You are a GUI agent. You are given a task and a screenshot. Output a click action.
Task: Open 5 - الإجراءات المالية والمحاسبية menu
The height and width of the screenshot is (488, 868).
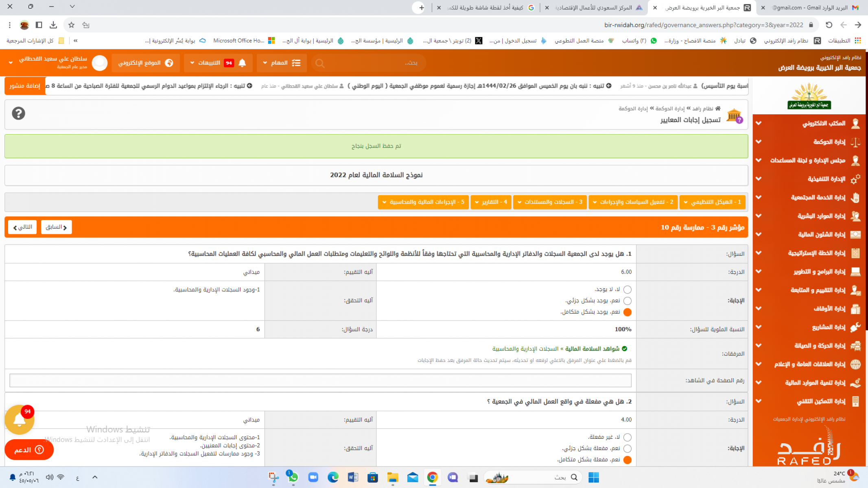point(423,202)
